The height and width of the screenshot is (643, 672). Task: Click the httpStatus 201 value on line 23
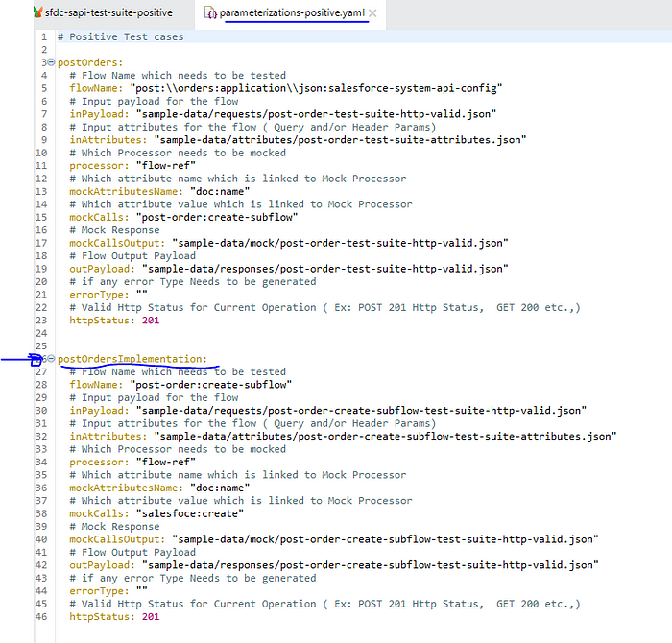click(151, 321)
